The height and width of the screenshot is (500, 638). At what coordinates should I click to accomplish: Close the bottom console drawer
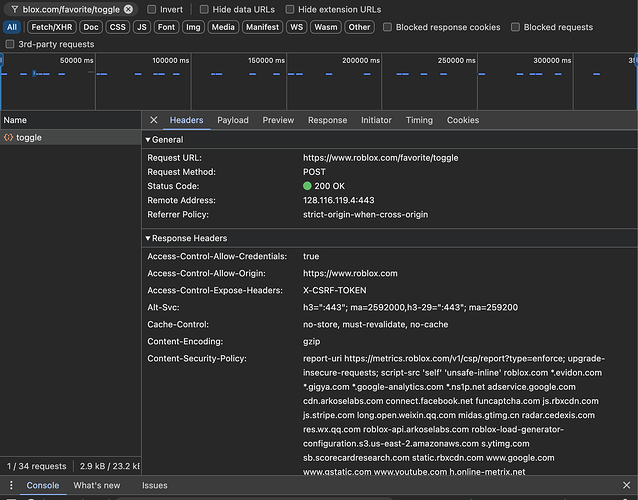pyautogui.click(x=626, y=485)
